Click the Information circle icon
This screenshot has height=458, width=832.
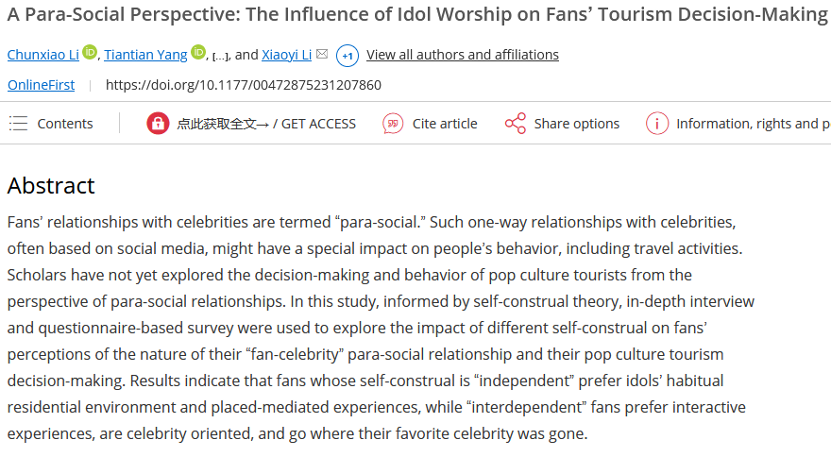[x=657, y=123]
